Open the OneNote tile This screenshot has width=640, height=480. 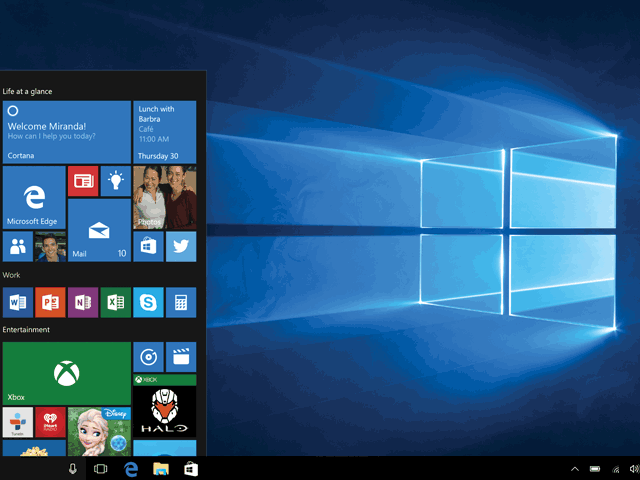(x=83, y=301)
